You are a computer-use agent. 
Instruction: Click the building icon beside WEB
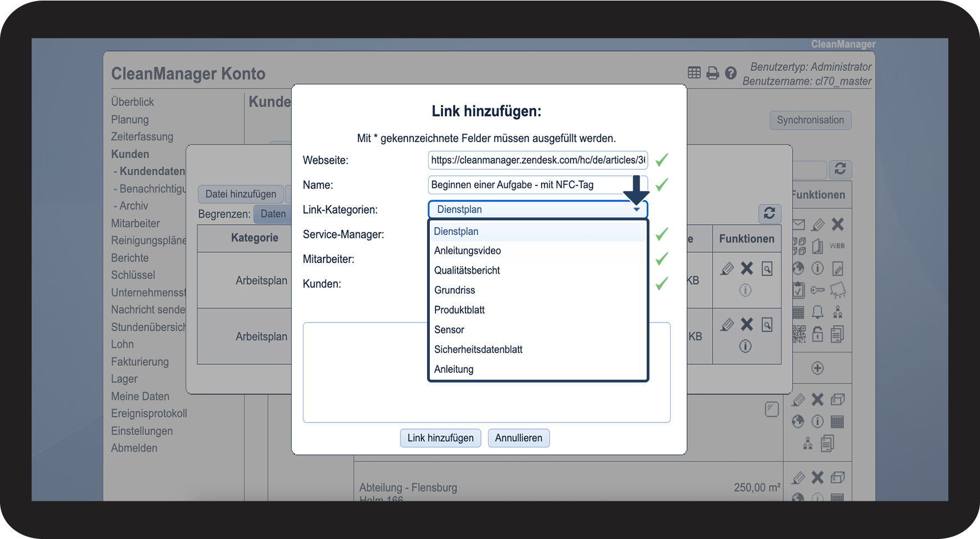(817, 246)
